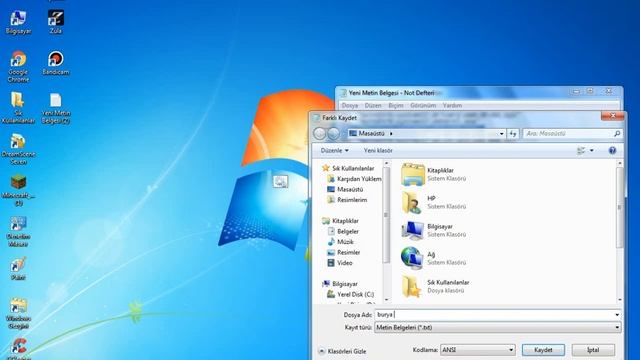Click the Yeni klasör button
The height and width of the screenshot is (360, 640).
378,151
